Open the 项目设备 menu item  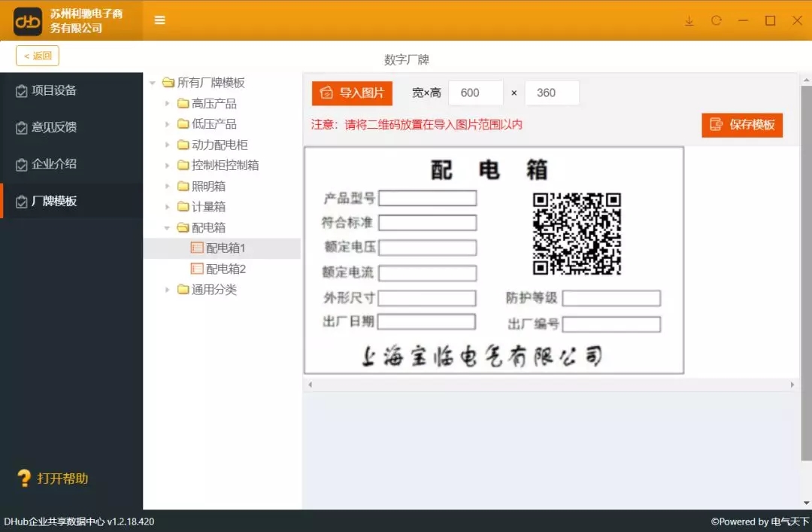click(x=71, y=91)
